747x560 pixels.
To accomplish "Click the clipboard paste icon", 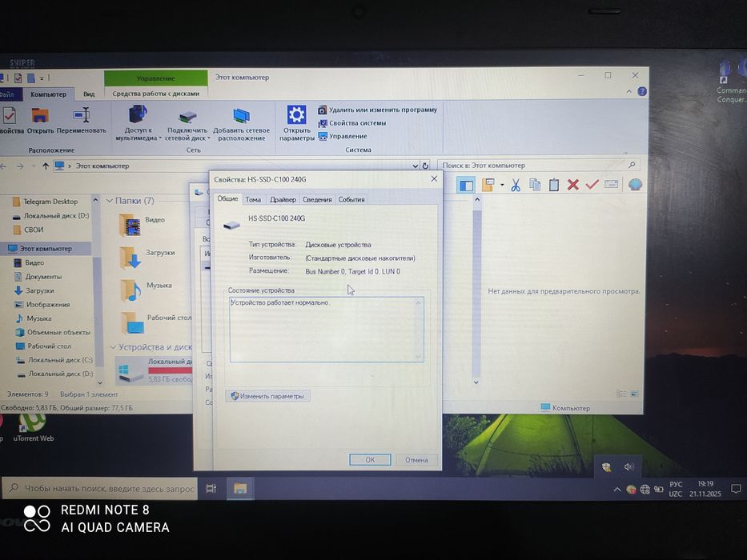I will click(x=553, y=185).
